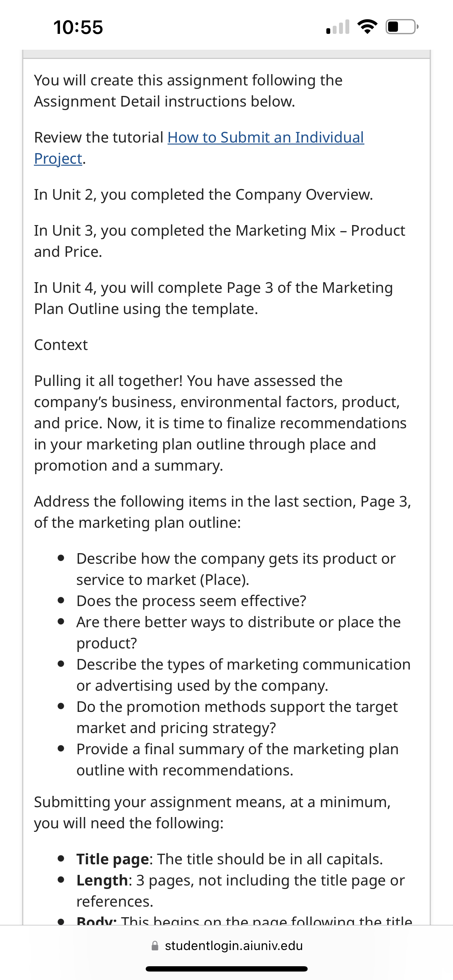Screen dimensions: 453x980
Task: Tap the word Project in the tutorial link
Action: [x=58, y=159]
